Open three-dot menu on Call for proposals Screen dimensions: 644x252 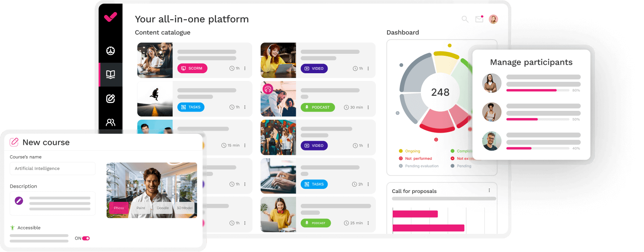click(x=489, y=191)
